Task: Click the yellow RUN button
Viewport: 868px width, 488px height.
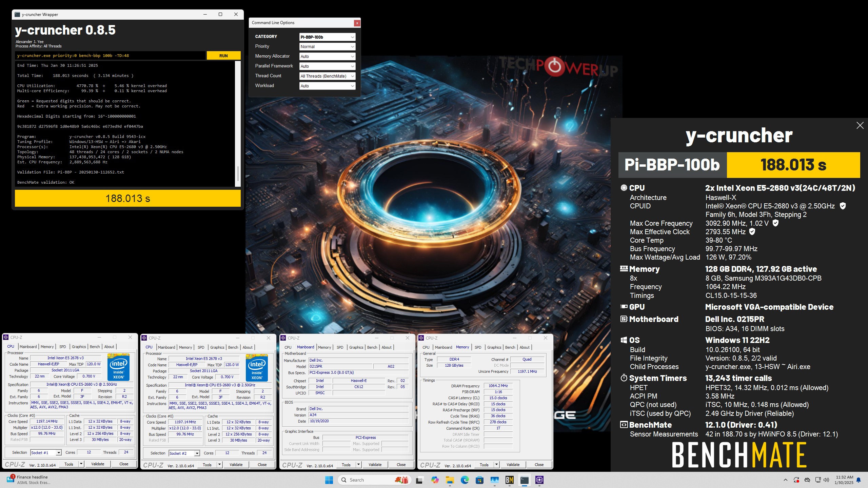Action: point(223,56)
